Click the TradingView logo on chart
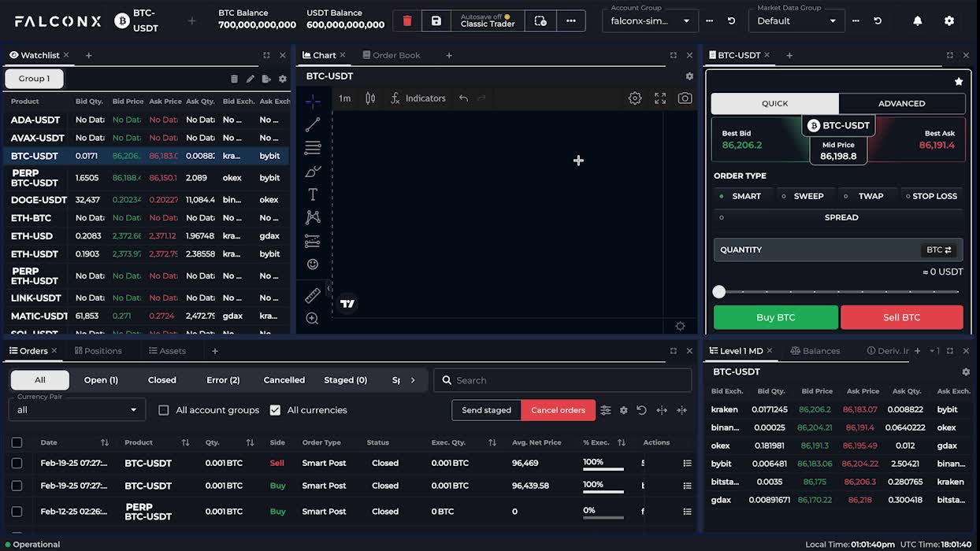Screen dimensions: 980x551 tap(347, 303)
